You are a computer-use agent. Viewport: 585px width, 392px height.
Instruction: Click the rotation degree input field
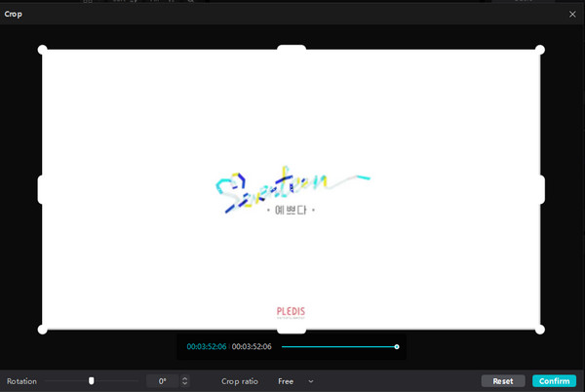(x=163, y=381)
